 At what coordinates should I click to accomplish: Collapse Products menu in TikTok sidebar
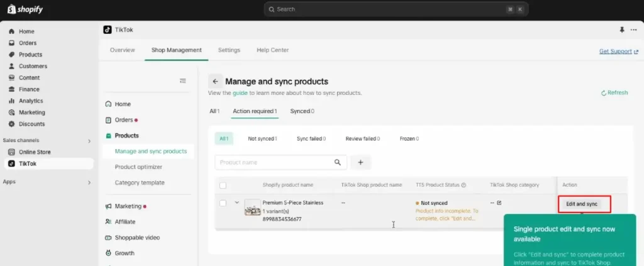pos(126,135)
